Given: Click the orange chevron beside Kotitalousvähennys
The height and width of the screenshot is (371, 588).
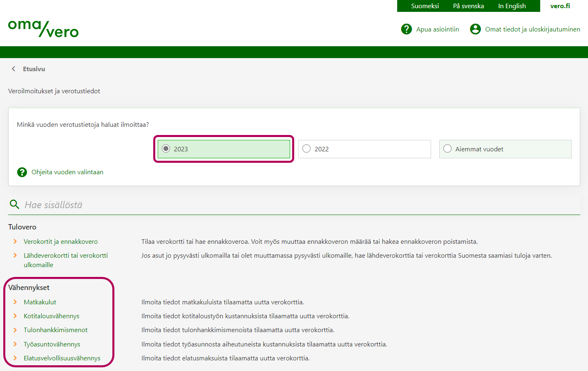Looking at the screenshot, I should pos(15,316).
